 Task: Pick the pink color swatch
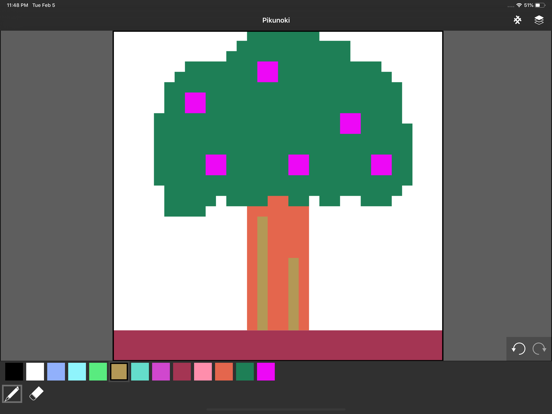(203, 372)
